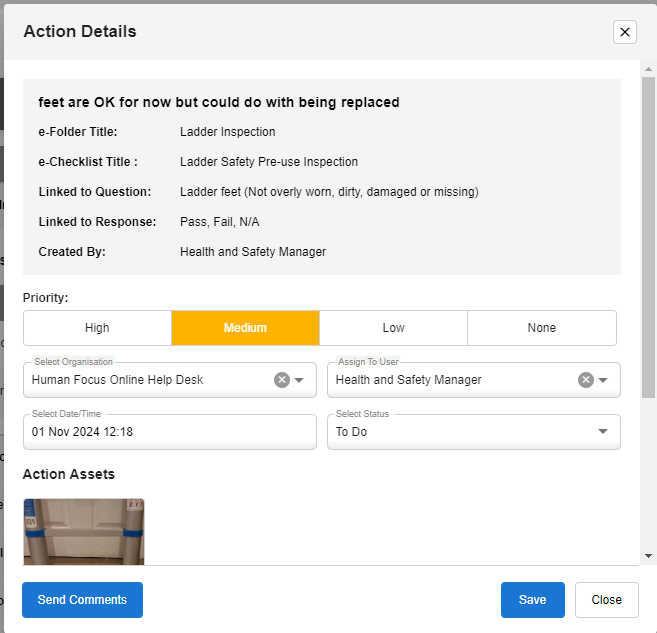Set priority to High

(x=97, y=328)
